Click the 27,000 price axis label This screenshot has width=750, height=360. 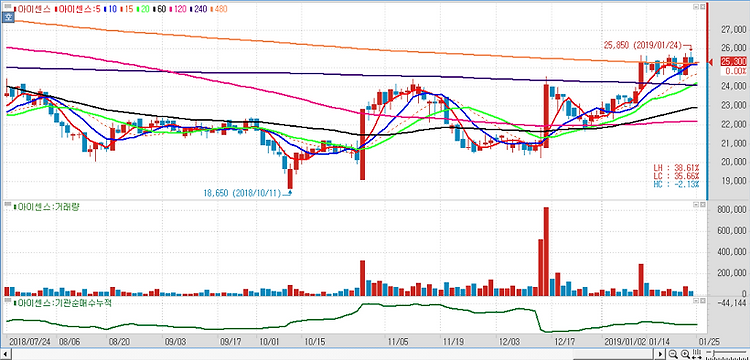click(733, 30)
